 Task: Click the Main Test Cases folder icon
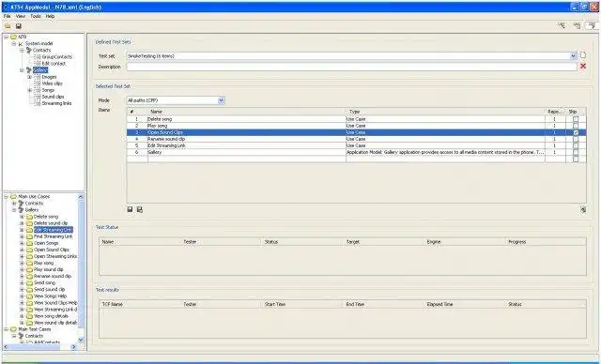coord(13,329)
